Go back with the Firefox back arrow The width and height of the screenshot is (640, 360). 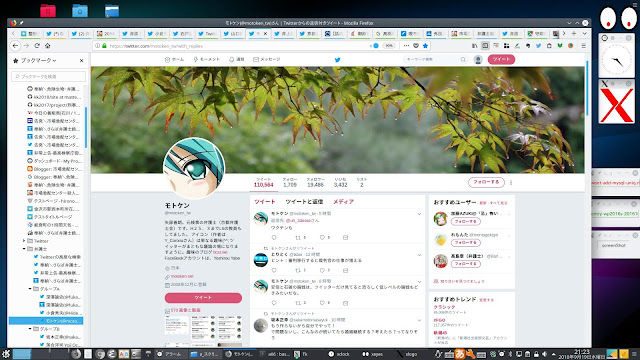click(x=16, y=46)
